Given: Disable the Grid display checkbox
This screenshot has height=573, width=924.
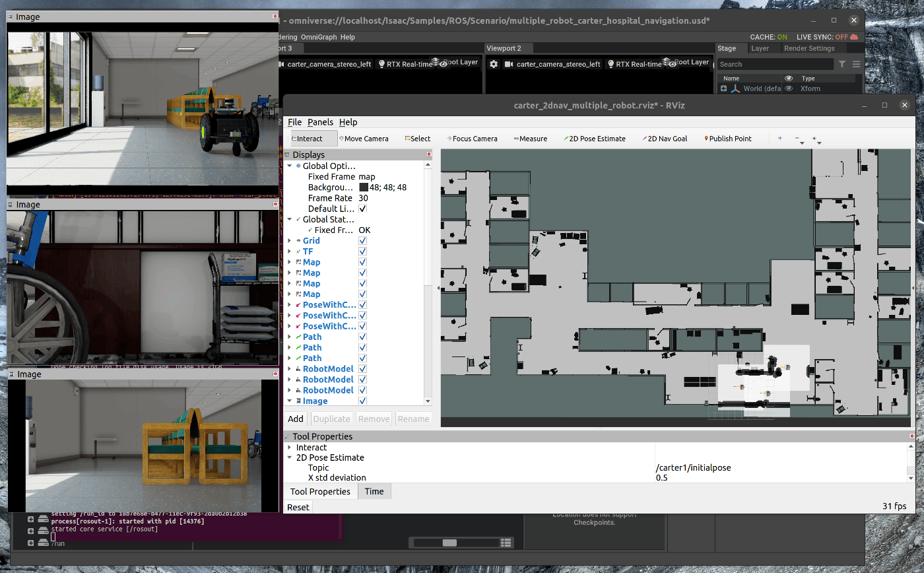Looking at the screenshot, I should [x=362, y=241].
